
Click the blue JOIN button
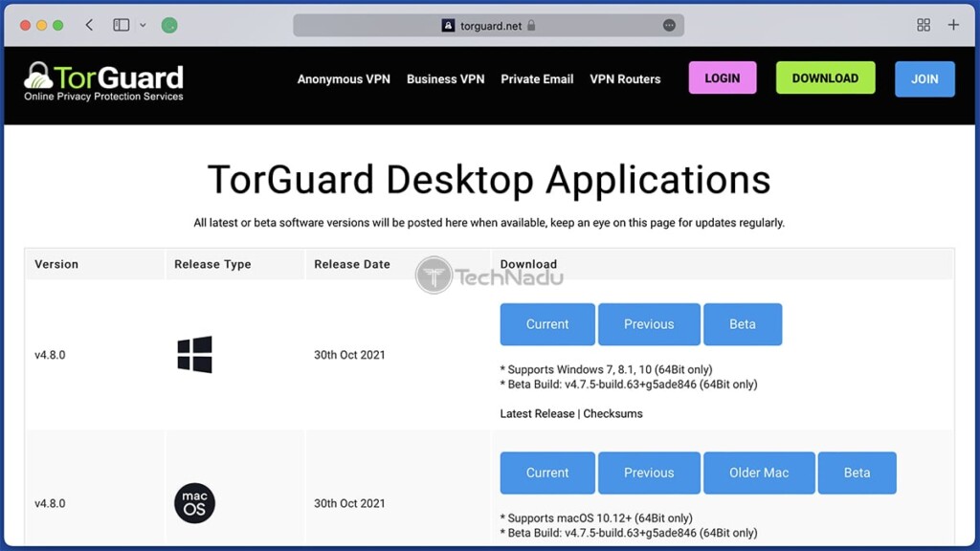point(924,79)
